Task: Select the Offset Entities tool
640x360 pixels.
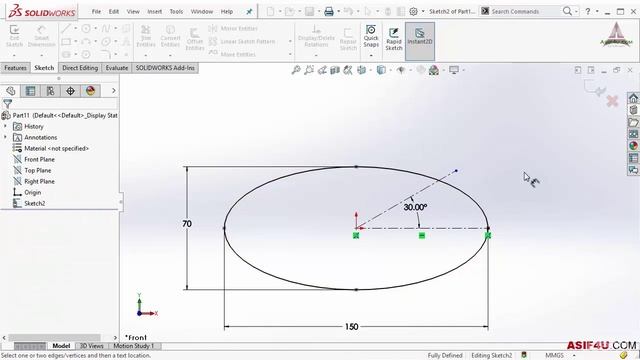Action: coord(195,39)
